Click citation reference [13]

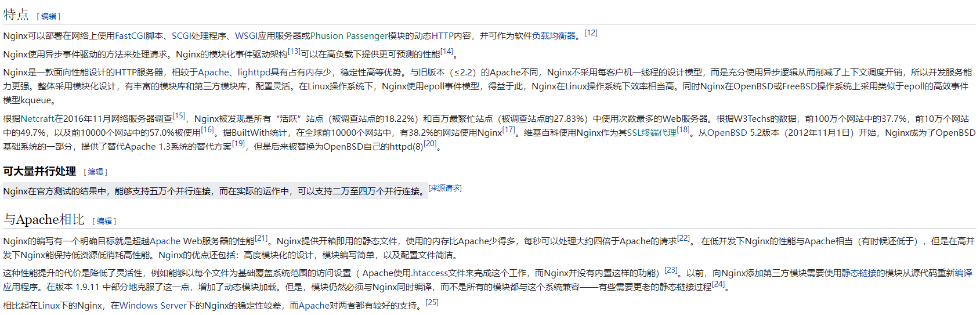click(294, 51)
